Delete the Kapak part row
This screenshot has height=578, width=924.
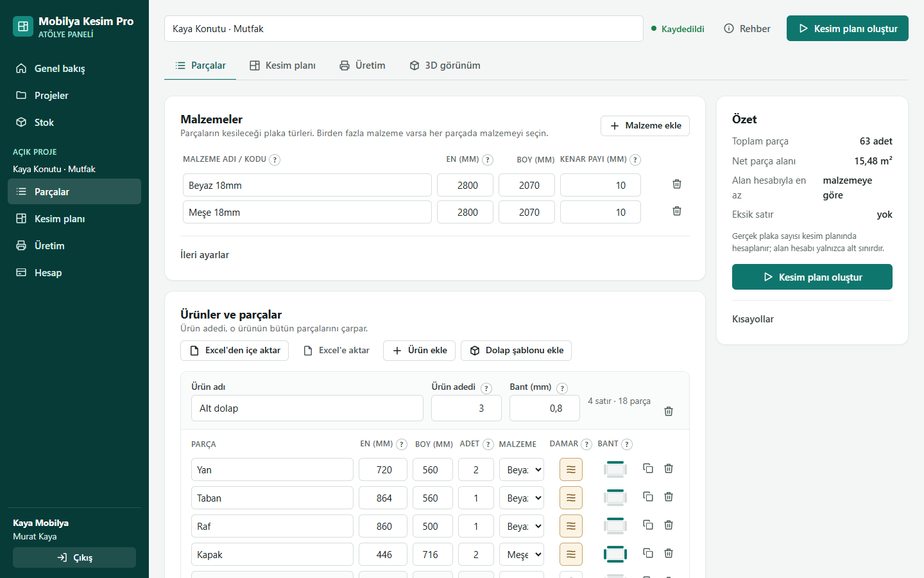669,554
